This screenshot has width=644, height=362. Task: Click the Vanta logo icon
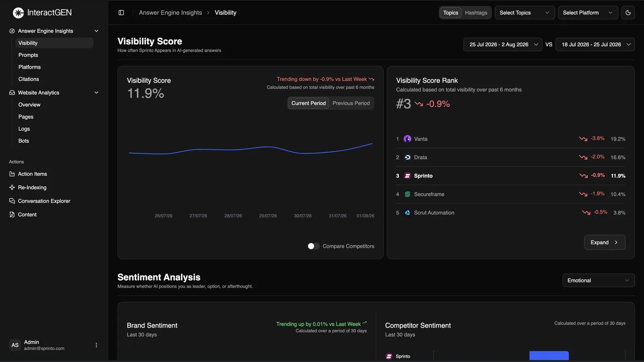point(407,139)
